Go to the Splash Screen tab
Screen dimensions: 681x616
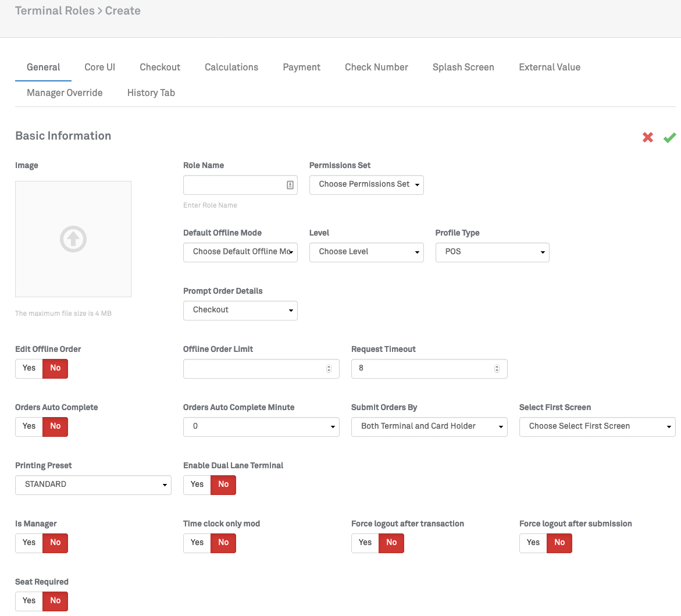(x=463, y=67)
